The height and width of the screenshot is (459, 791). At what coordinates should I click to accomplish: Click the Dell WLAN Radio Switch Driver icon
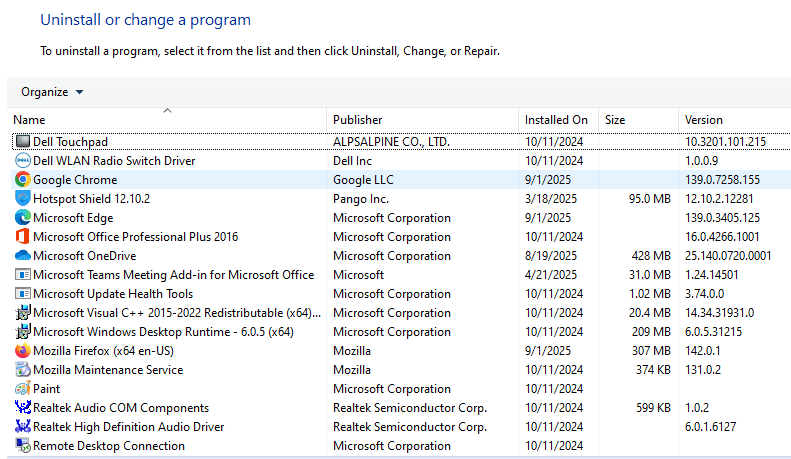23,160
